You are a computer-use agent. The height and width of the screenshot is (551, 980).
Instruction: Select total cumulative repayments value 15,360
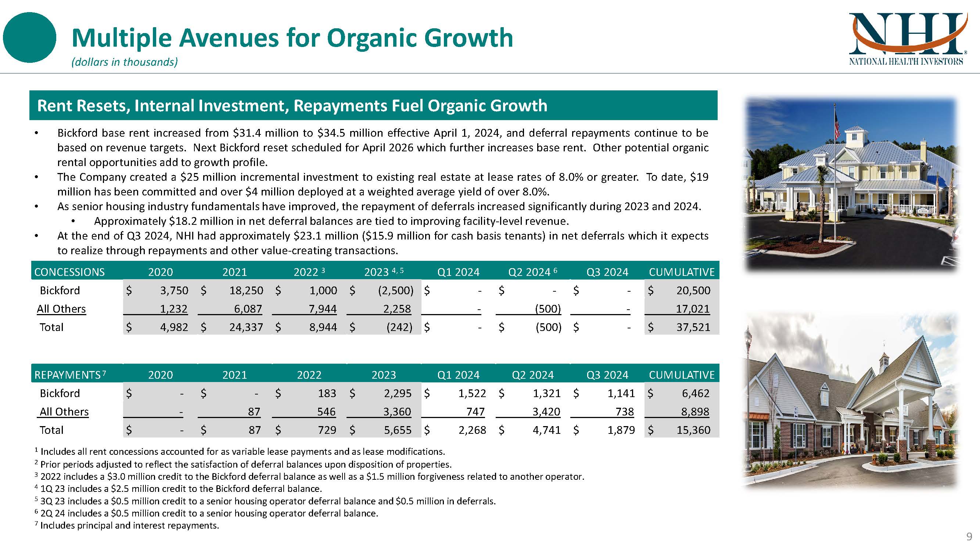693,430
